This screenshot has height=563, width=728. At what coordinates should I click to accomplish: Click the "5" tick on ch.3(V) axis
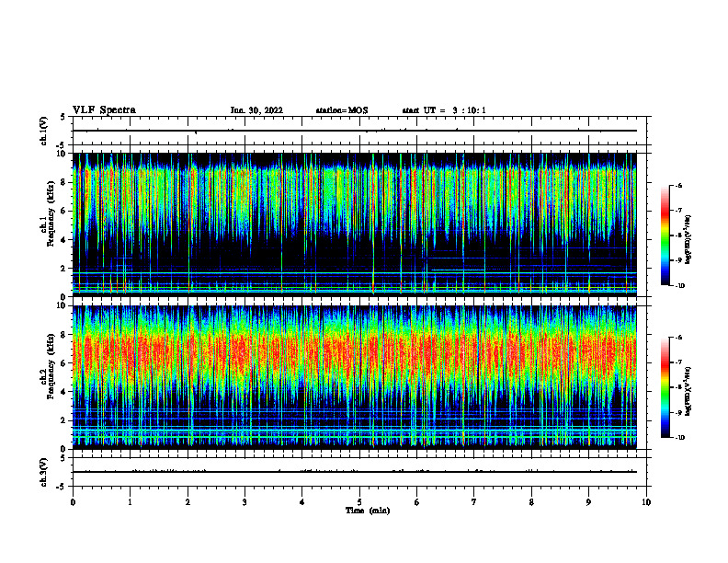(63, 458)
